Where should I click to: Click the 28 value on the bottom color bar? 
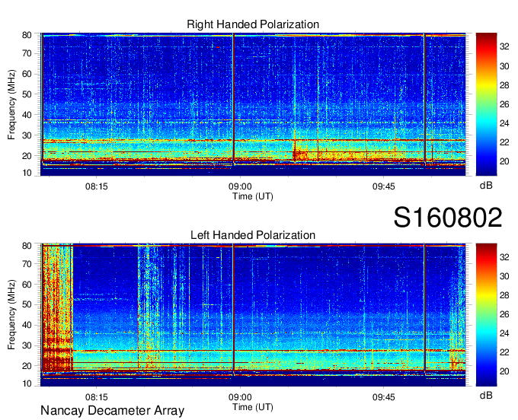click(504, 295)
